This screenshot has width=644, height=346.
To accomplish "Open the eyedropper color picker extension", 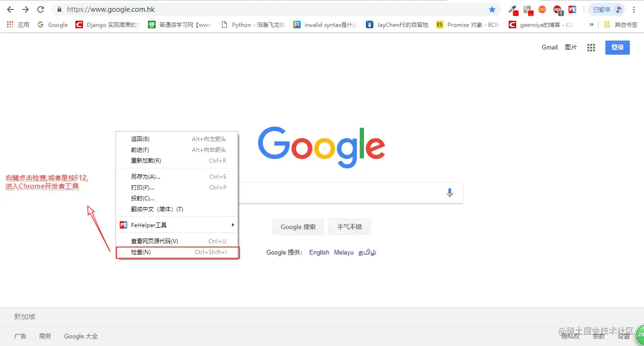I will 512,9.
